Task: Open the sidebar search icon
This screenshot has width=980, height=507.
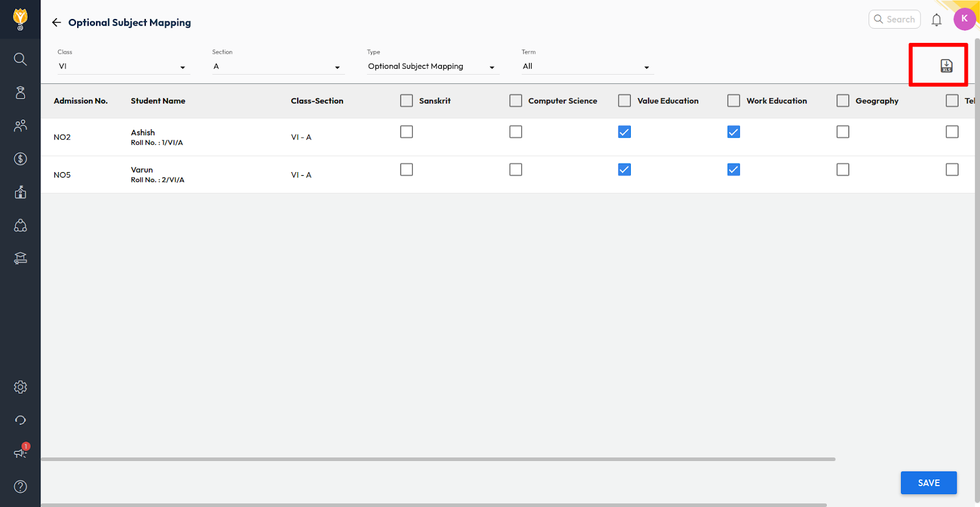Action: pyautogui.click(x=20, y=59)
